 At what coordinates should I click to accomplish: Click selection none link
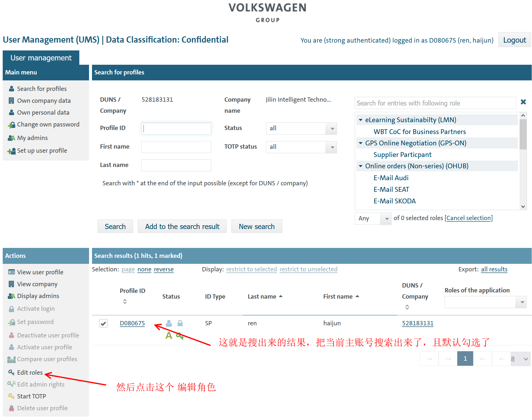[x=144, y=269]
